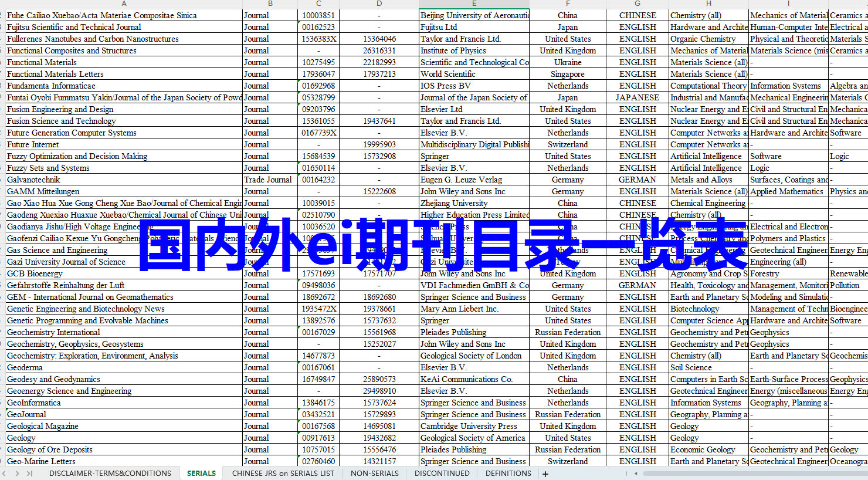Click the 'Future Internet' title cell
Image resolution: width=868 pixels, height=480 pixels.
(124, 144)
